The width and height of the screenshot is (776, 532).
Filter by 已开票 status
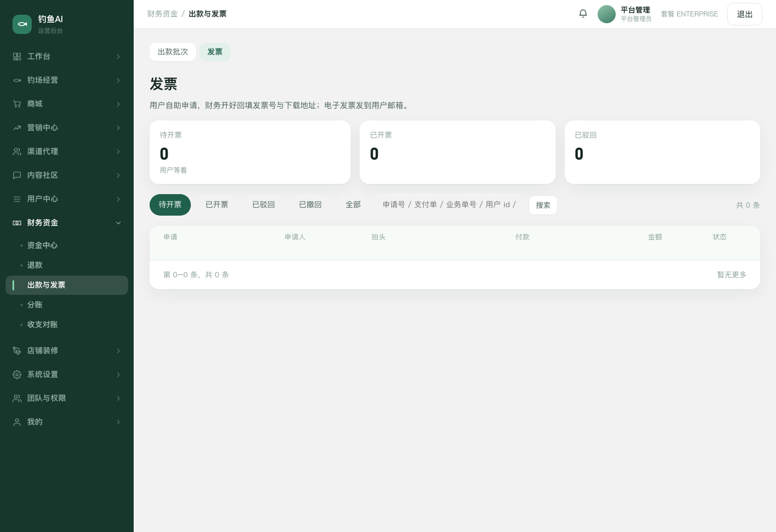click(217, 205)
